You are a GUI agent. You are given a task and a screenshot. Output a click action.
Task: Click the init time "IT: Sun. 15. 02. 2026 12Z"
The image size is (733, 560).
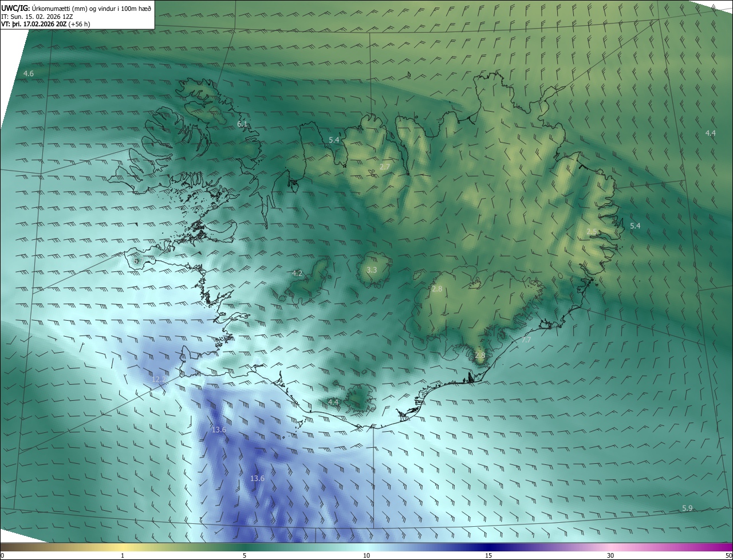point(37,16)
